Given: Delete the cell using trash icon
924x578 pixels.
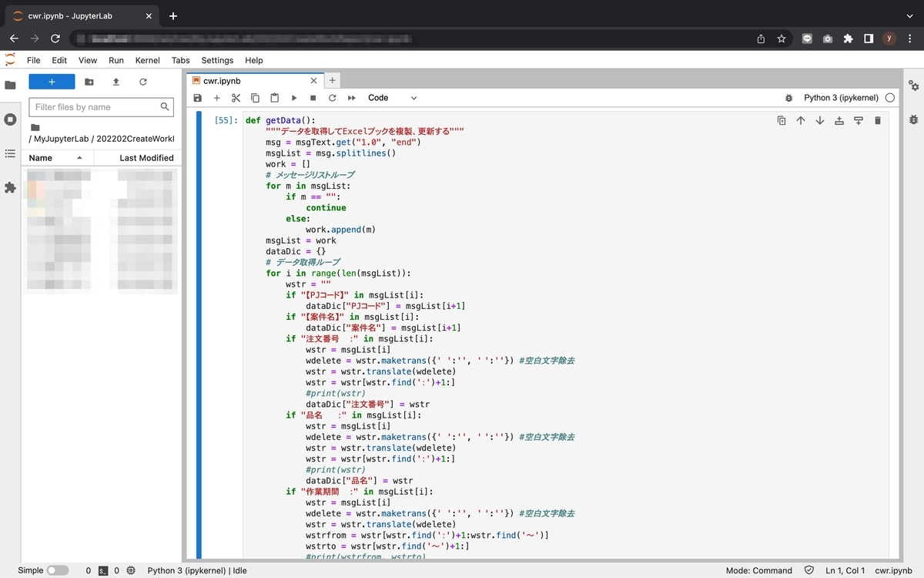Looking at the screenshot, I should tap(879, 120).
